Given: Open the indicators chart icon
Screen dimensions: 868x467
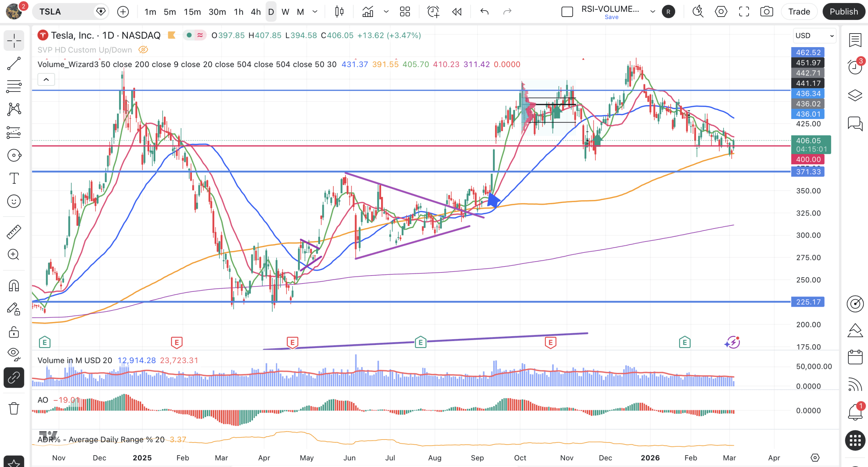Looking at the screenshot, I should [x=368, y=12].
